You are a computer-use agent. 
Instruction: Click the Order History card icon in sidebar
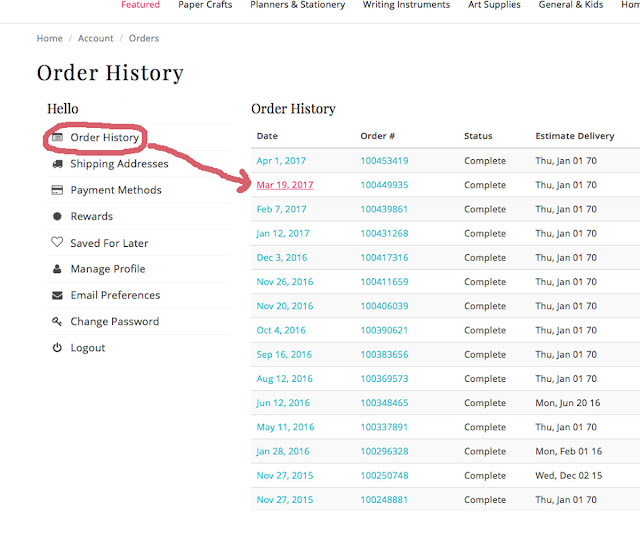[x=57, y=138]
